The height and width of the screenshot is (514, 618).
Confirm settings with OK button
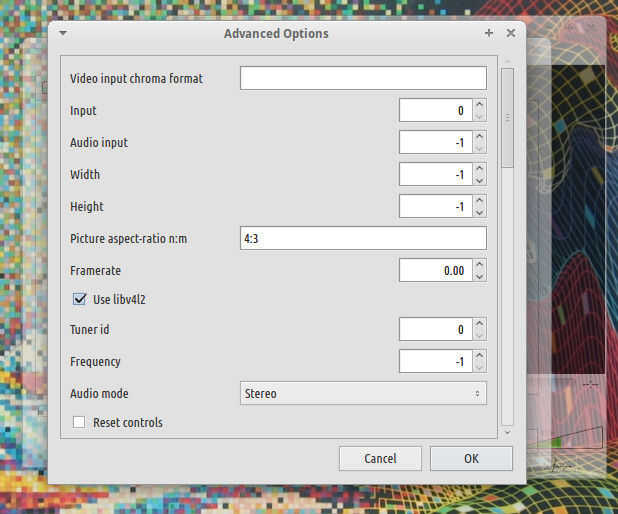(471, 458)
